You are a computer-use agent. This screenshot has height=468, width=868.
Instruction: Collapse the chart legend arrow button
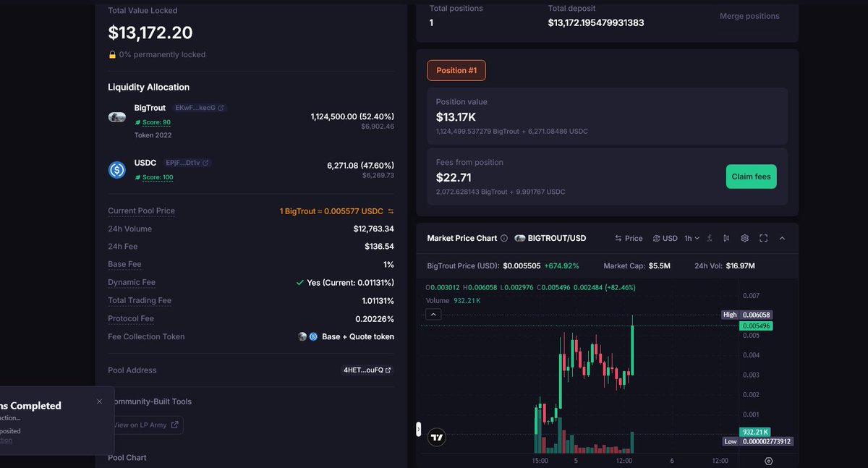pos(433,314)
